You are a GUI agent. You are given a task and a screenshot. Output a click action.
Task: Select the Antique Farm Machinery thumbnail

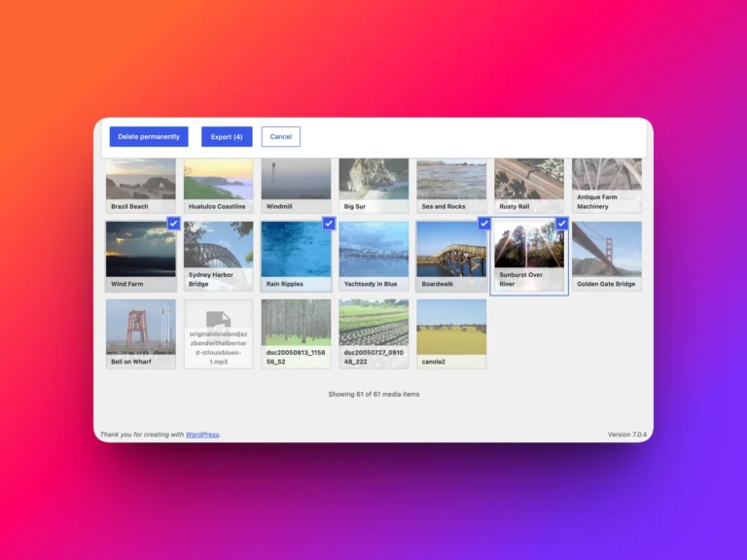[607, 186]
